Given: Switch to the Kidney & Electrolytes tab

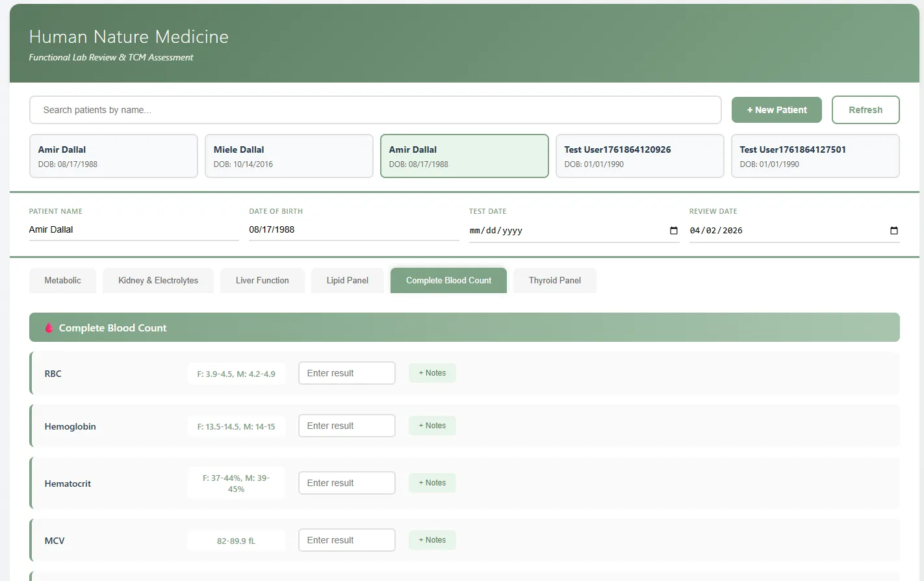Looking at the screenshot, I should (x=158, y=281).
